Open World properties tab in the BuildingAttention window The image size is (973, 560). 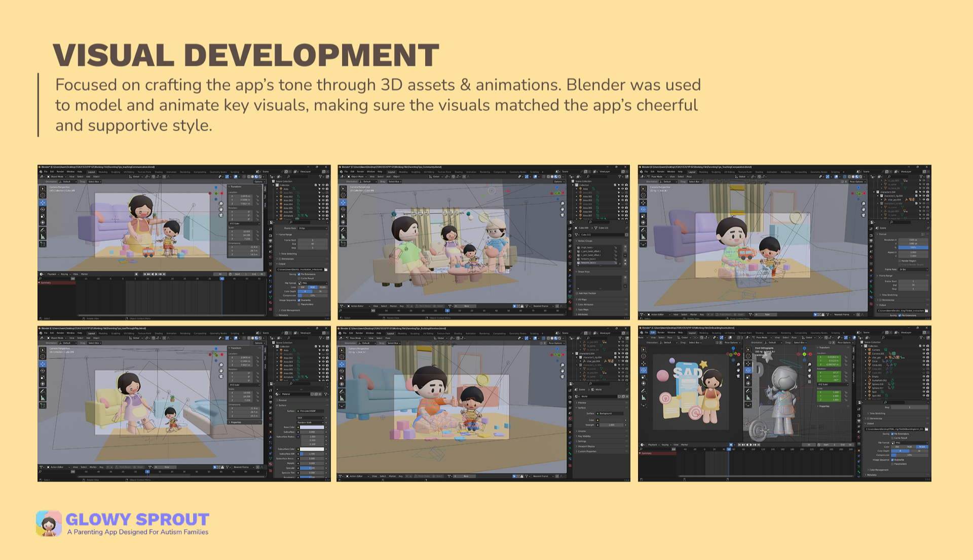[570, 418]
